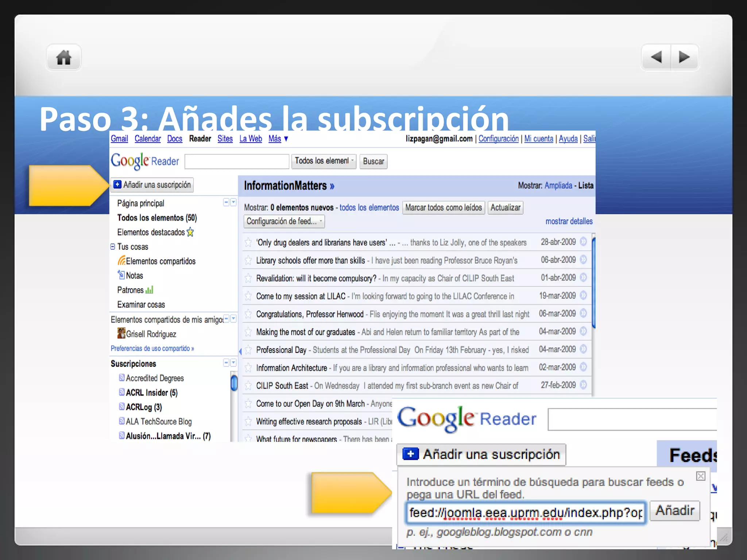Image resolution: width=747 pixels, height=560 pixels.
Task: Star the 'Professional Day' item
Action: (x=248, y=350)
